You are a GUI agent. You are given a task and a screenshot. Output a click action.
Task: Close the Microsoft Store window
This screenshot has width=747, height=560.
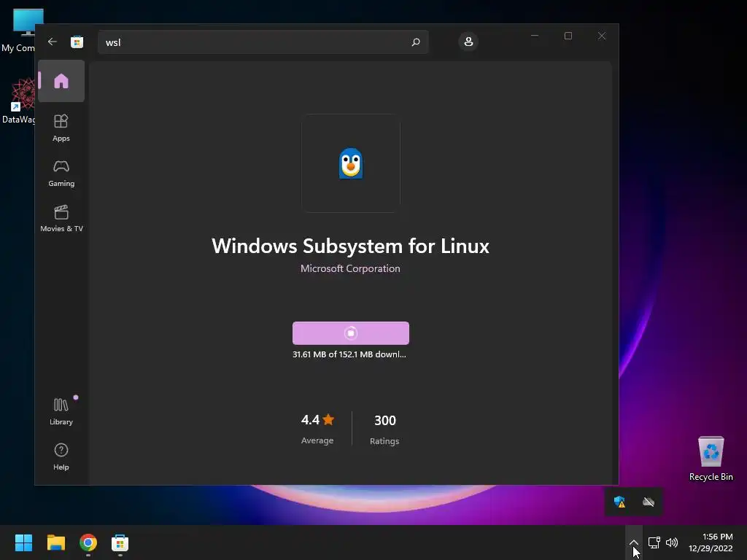602,36
